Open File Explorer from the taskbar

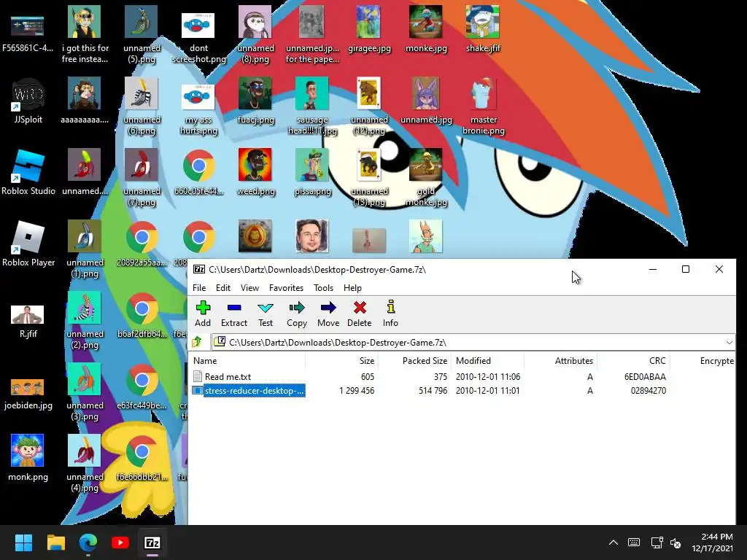point(55,542)
